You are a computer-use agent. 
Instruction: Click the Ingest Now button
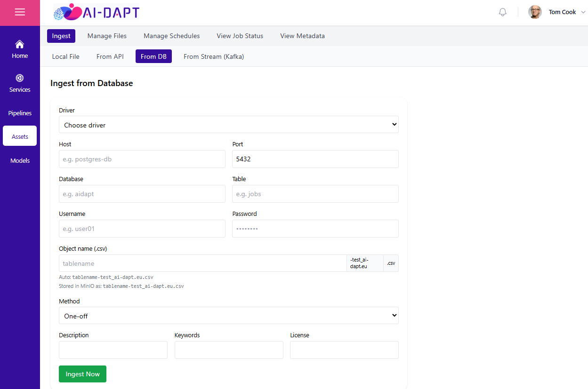pos(82,374)
